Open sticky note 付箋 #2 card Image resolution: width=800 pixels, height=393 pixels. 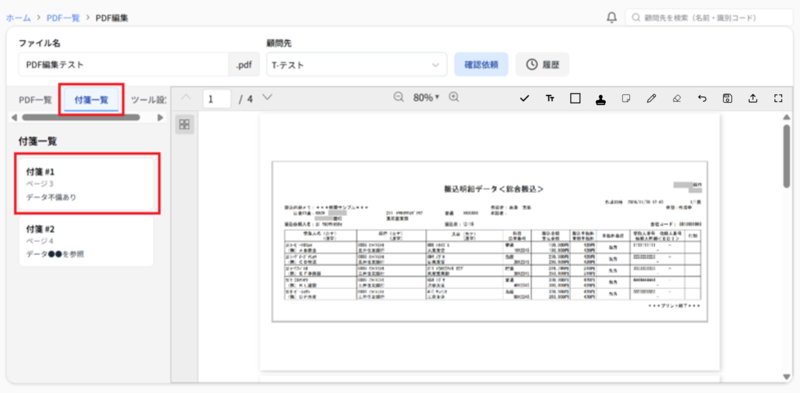click(86, 241)
